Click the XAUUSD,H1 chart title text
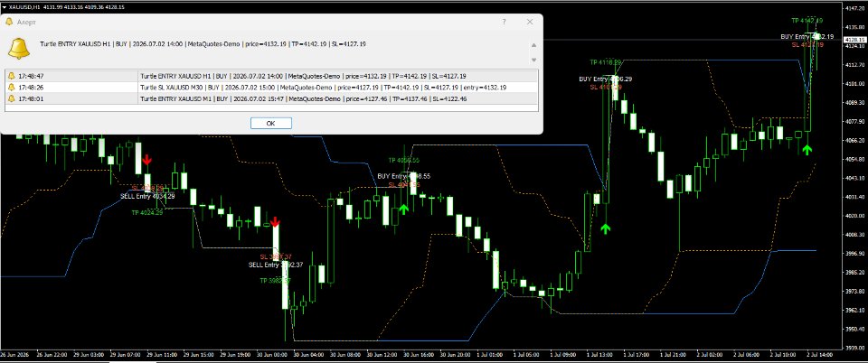This screenshot has width=868, height=363. (22, 6)
